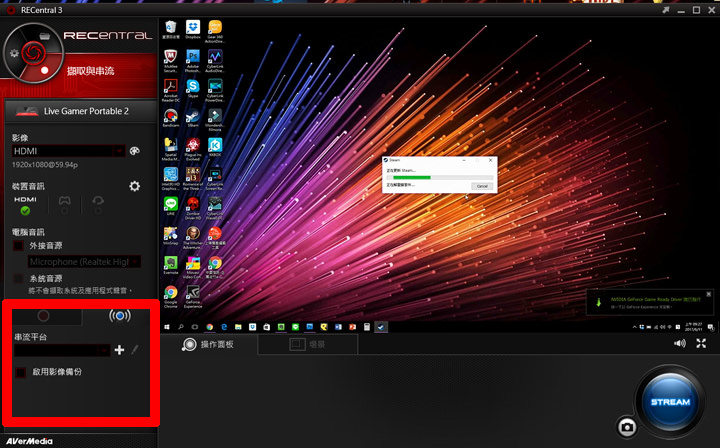The height and width of the screenshot is (448, 720).
Task: Open the video color palette settings
Action: pos(135,151)
